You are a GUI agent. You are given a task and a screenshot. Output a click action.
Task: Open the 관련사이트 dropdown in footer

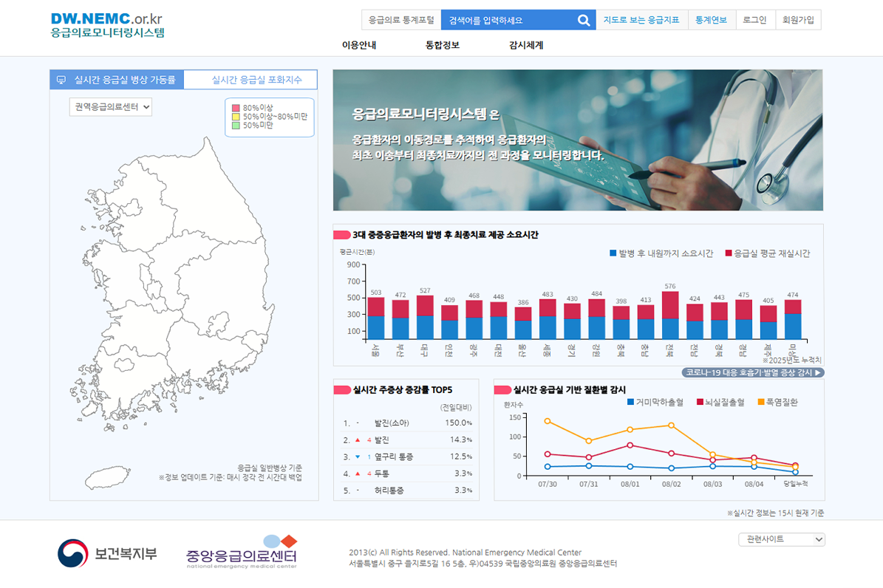pyautogui.click(x=781, y=539)
